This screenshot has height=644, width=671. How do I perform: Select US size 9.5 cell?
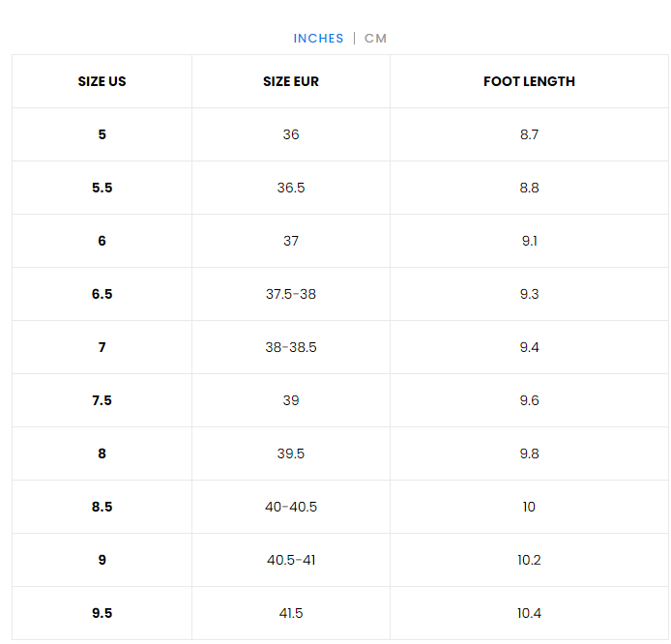click(102, 613)
